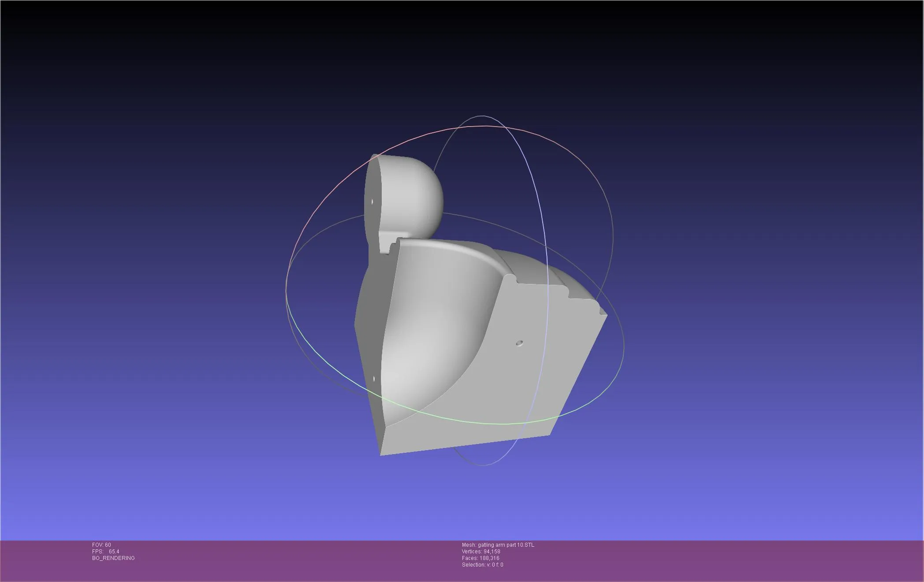Click the Selection: v: 0 f: 0 text
This screenshot has width=924, height=582.
point(482,565)
